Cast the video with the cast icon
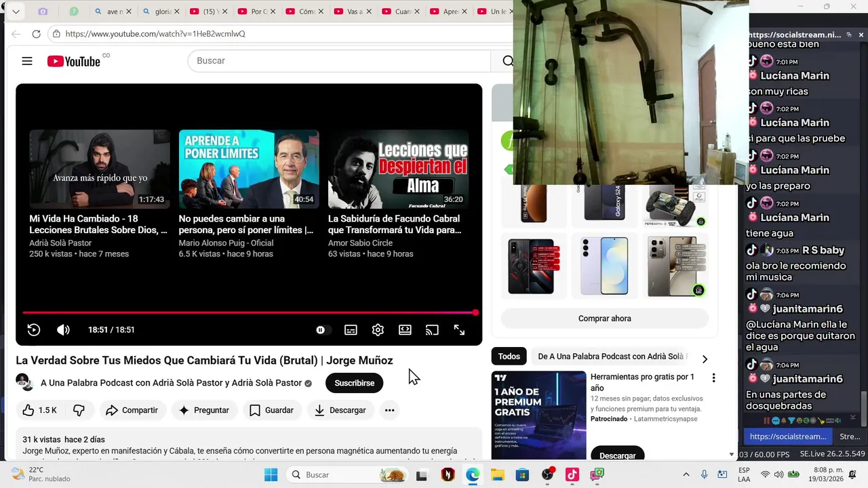868x488 pixels. [x=432, y=330]
